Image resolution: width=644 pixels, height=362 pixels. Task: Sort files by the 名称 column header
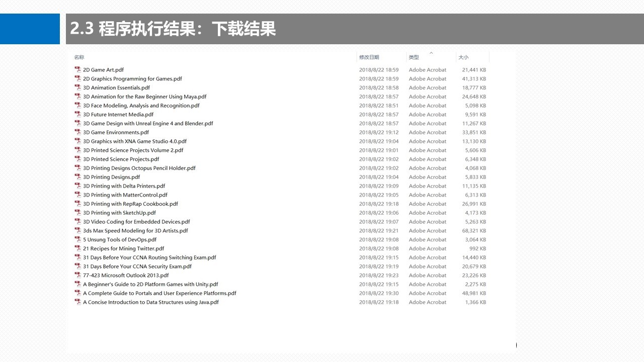(x=79, y=57)
